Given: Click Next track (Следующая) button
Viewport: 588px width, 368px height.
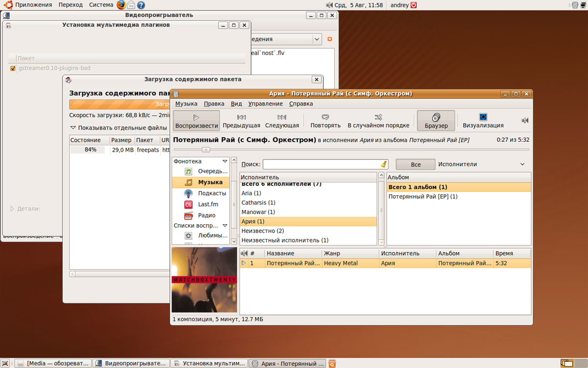Looking at the screenshot, I should coord(282,121).
